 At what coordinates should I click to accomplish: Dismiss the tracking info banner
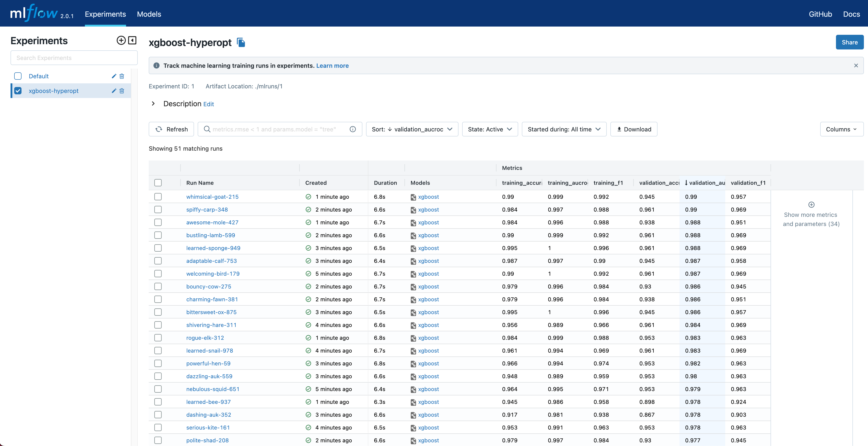pos(856,66)
